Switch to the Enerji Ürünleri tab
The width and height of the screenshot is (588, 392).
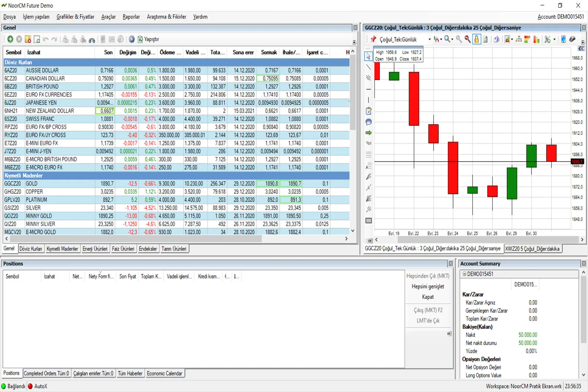pyautogui.click(x=95, y=249)
